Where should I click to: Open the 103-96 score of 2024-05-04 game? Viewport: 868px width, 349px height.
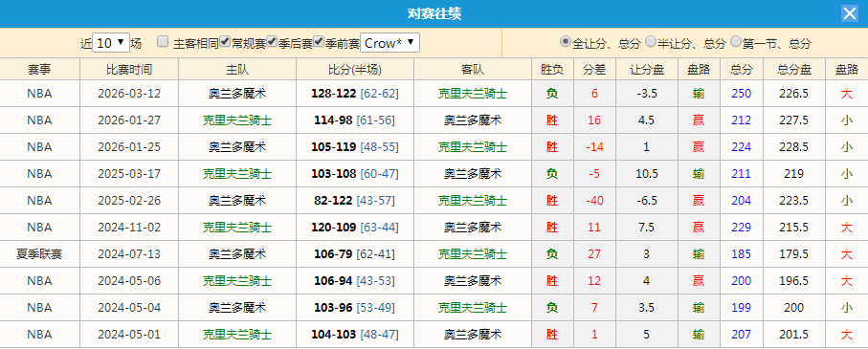(x=333, y=308)
